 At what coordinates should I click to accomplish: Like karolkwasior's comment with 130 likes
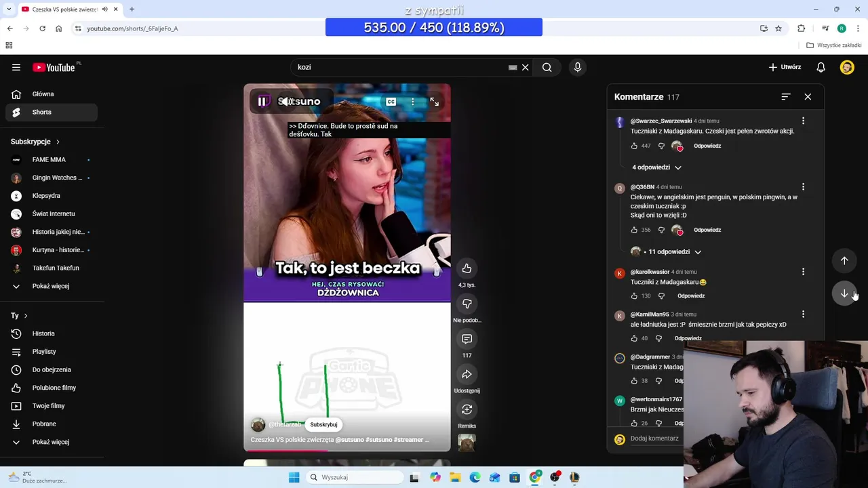(x=634, y=296)
